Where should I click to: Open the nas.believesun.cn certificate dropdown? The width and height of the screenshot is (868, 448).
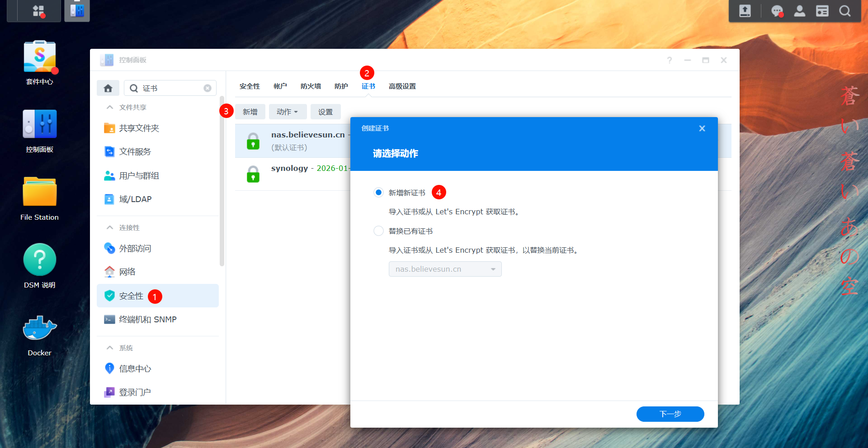tap(445, 269)
